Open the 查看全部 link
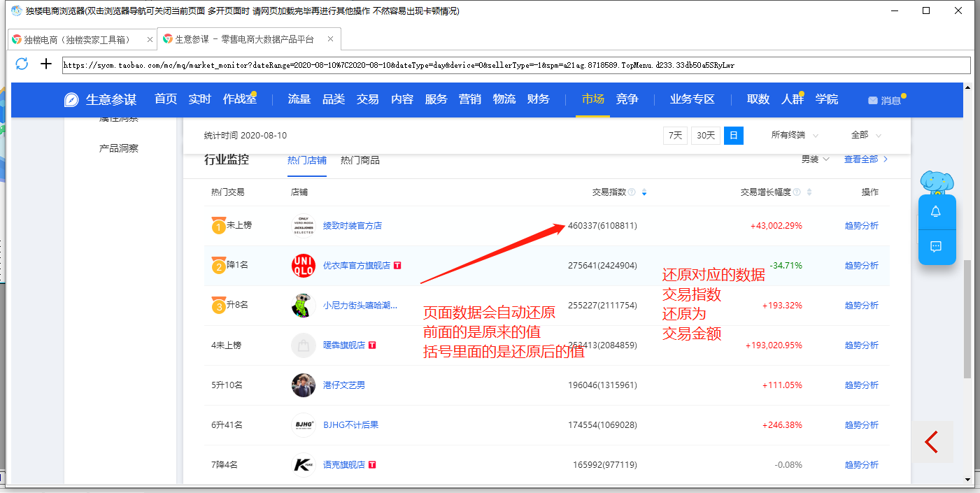This screenshot has width=980, height=493. point(865,159)
